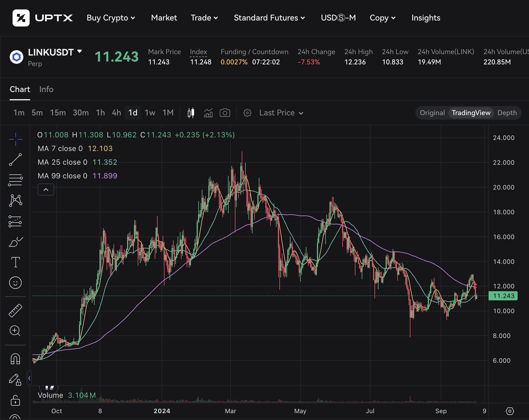
Task: Collapse the MA indicator legend panel
Action: click(46, 189)
